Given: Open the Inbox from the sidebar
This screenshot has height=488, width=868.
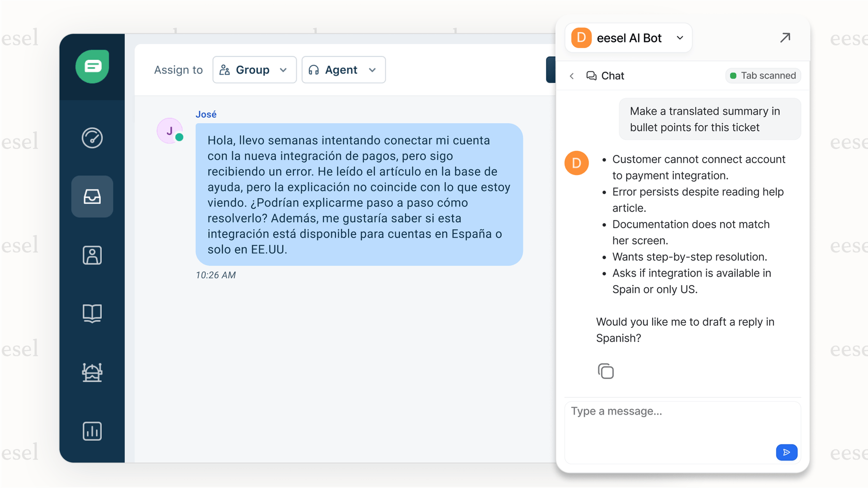Looking at the screenshot, I should coord(92,197).
